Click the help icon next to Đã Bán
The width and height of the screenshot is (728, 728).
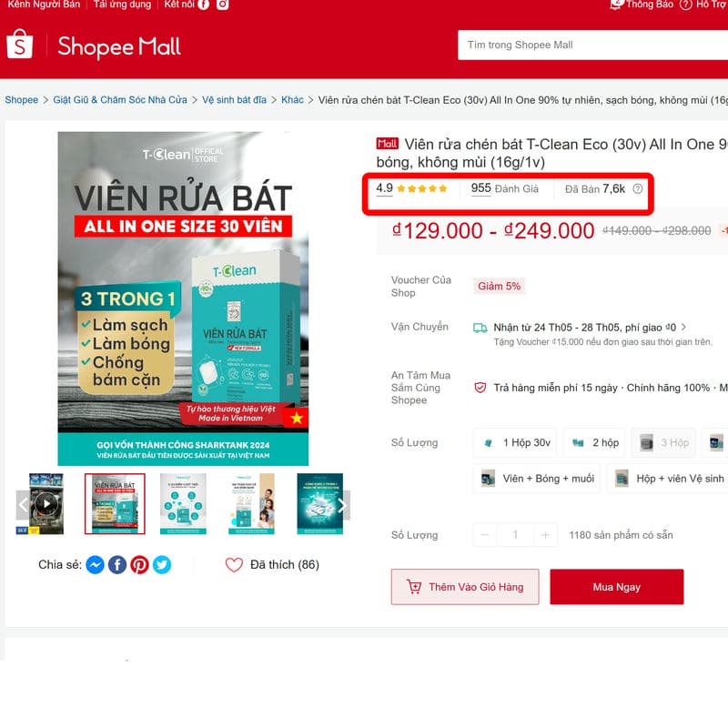click(x=638, y=188)
